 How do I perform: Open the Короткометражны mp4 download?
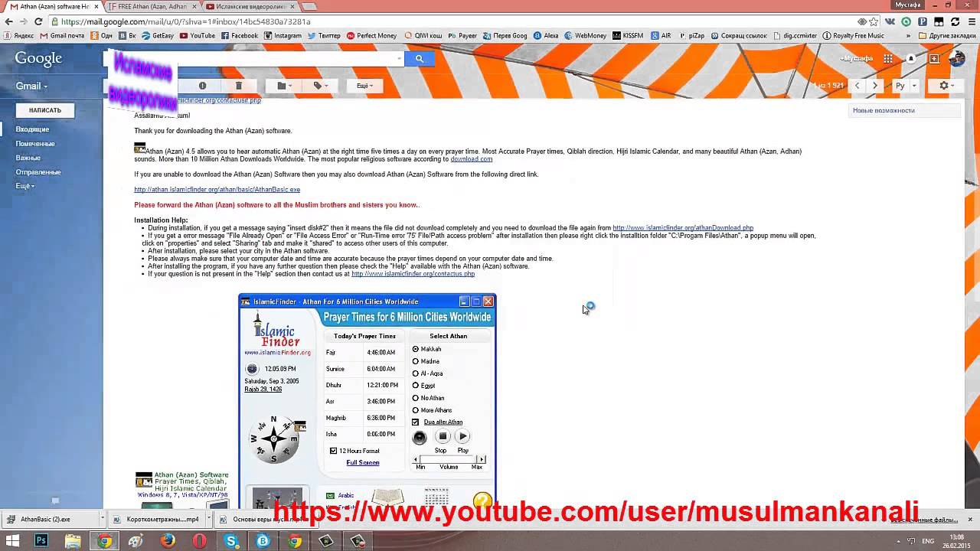tap(156, 520)
